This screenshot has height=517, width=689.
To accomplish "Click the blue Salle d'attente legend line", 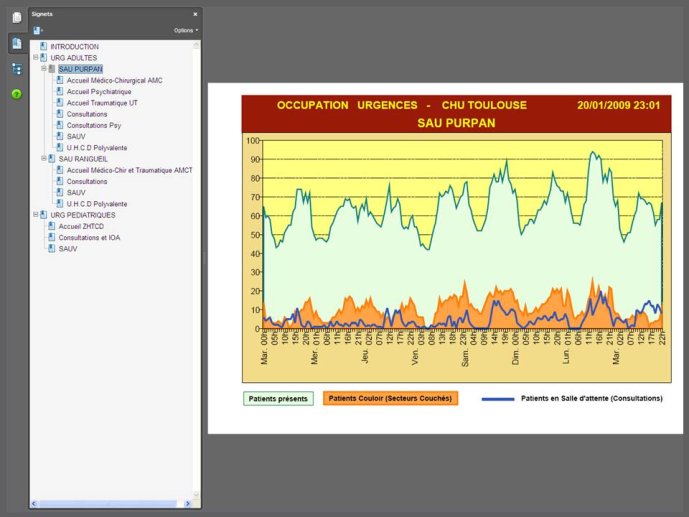I will point(498,399).
